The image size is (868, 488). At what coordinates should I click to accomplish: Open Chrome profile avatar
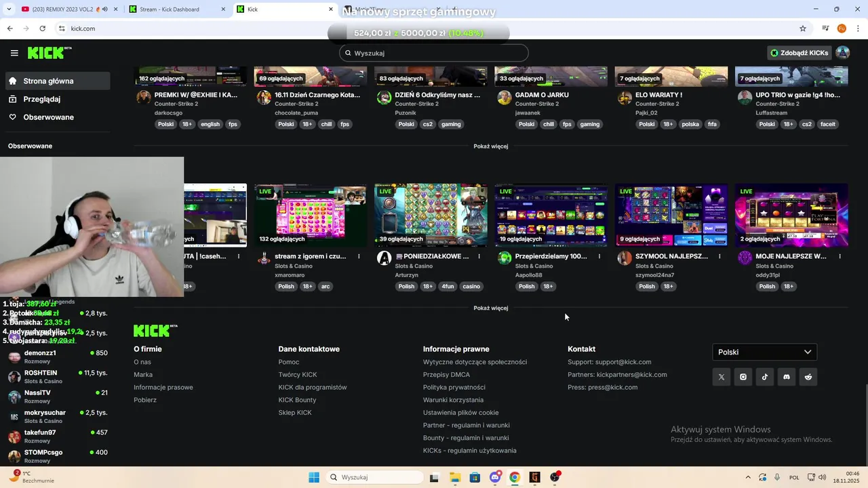(x=842, y=28)
